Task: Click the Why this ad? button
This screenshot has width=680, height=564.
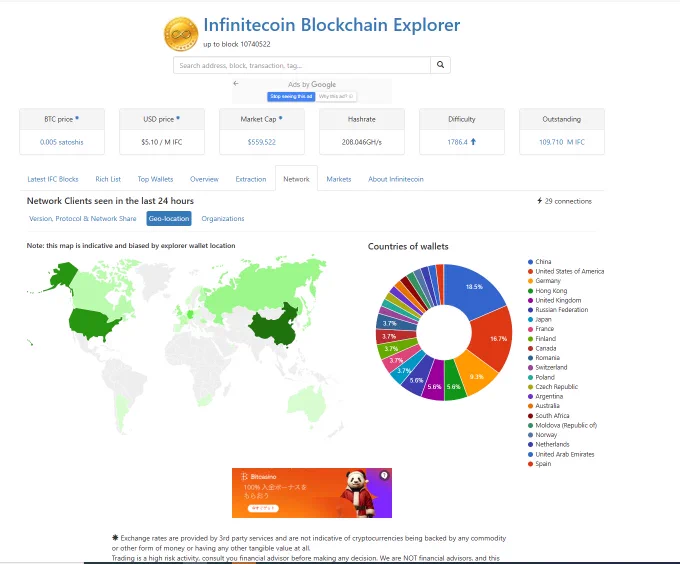Action: 336,96
